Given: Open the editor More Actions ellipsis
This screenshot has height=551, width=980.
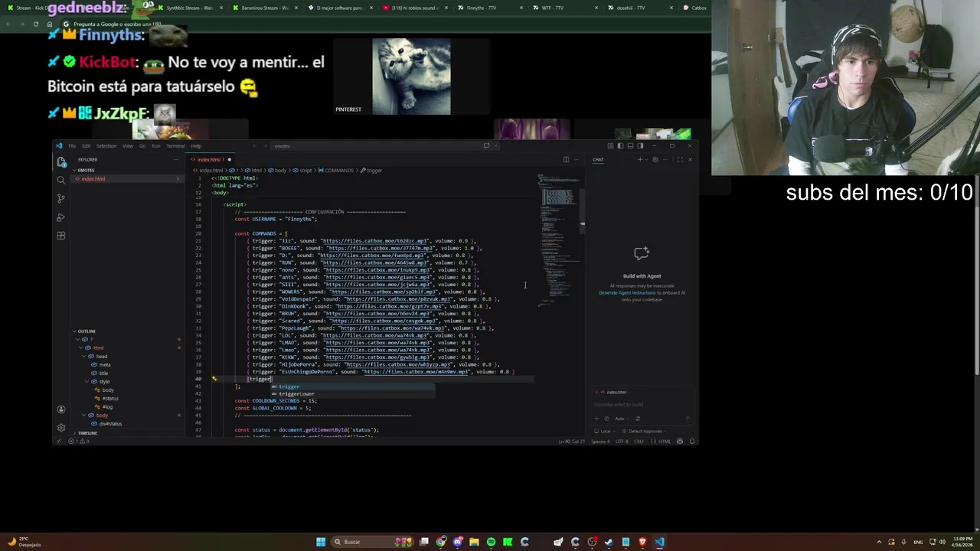Looking at the screenshot, I should 576,160.
